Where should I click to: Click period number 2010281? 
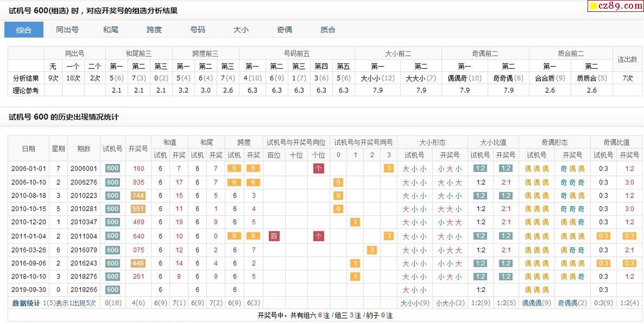pos(84,209)
